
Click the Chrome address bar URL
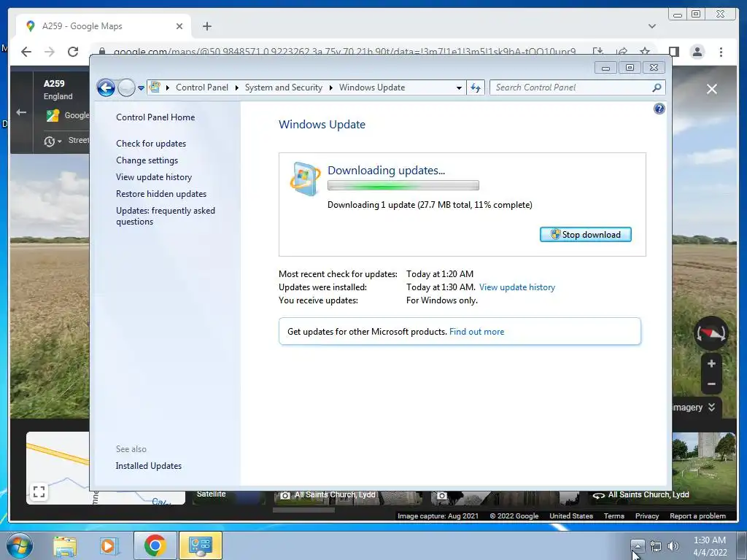pos(344,51)
